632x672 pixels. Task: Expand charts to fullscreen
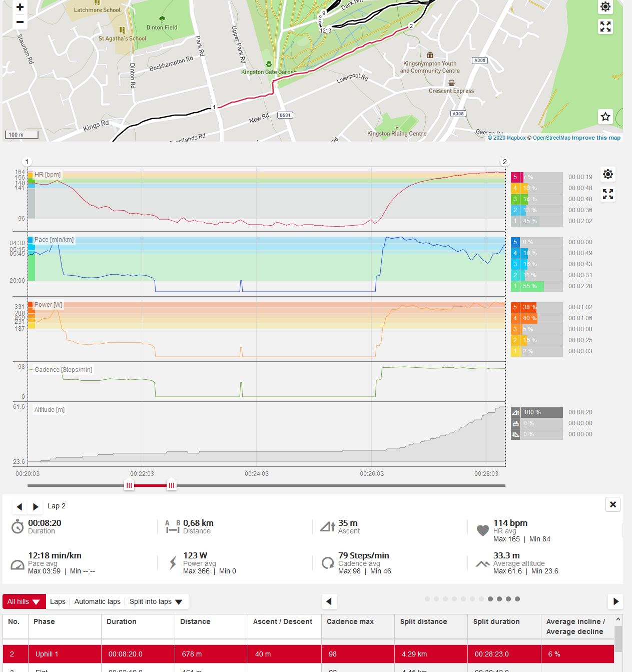[608, 194]
